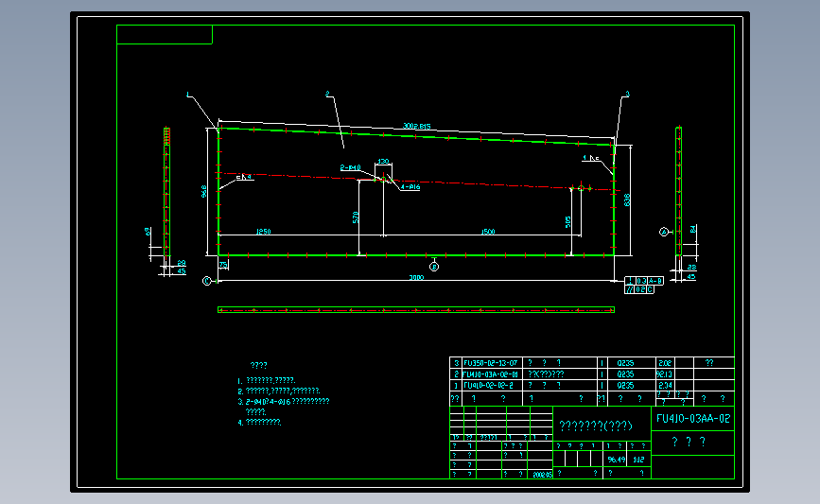Viewport: 820px width, 504px height.
Task: Click datum C circle symbol
Action: click(206, 281)
